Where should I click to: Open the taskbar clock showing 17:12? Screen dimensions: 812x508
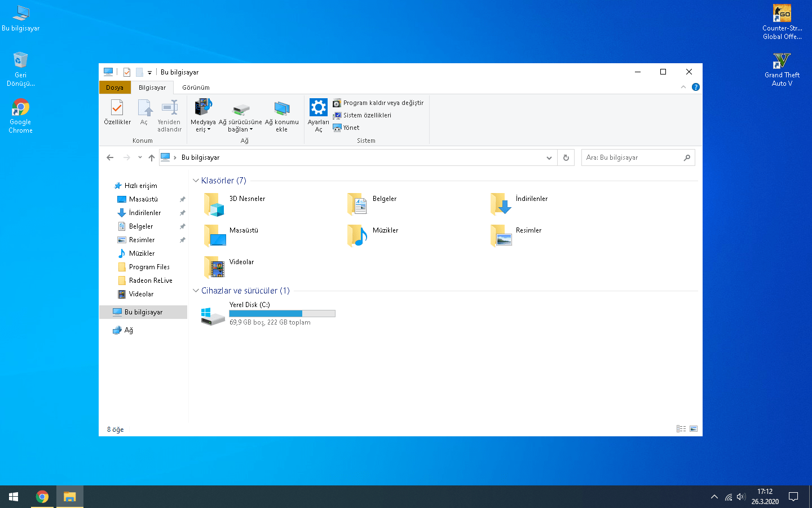[765, 497]
